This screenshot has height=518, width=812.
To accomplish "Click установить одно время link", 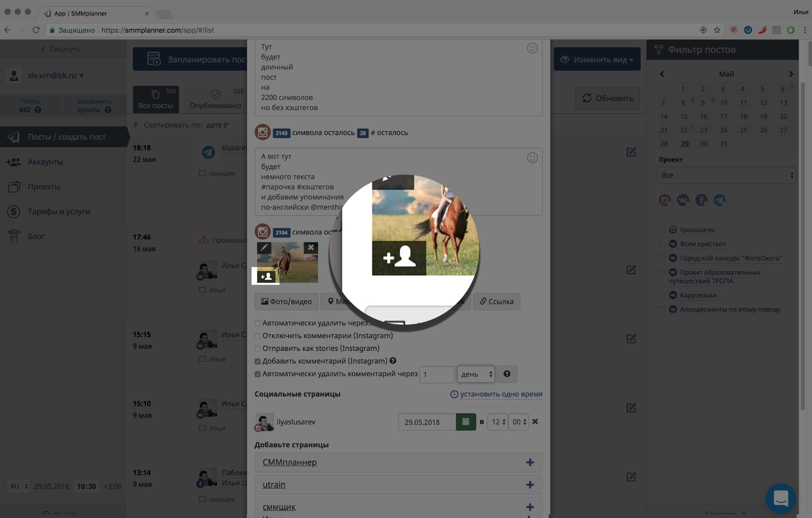I will (x=501, y=394).
